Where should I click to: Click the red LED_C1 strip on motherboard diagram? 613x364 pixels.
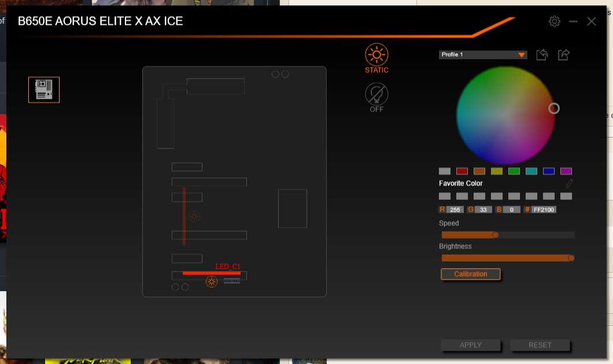point(212,273)
